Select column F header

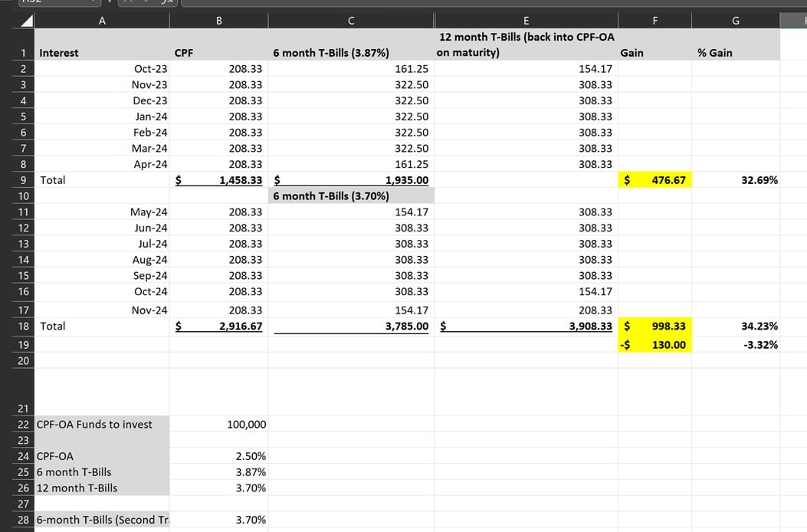pyautogui.click(x=654, y=21)
